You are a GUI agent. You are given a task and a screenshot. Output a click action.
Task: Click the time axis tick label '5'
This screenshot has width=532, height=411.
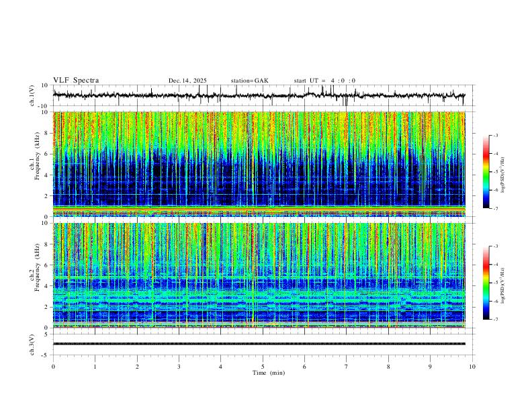[x=263, y=367]
